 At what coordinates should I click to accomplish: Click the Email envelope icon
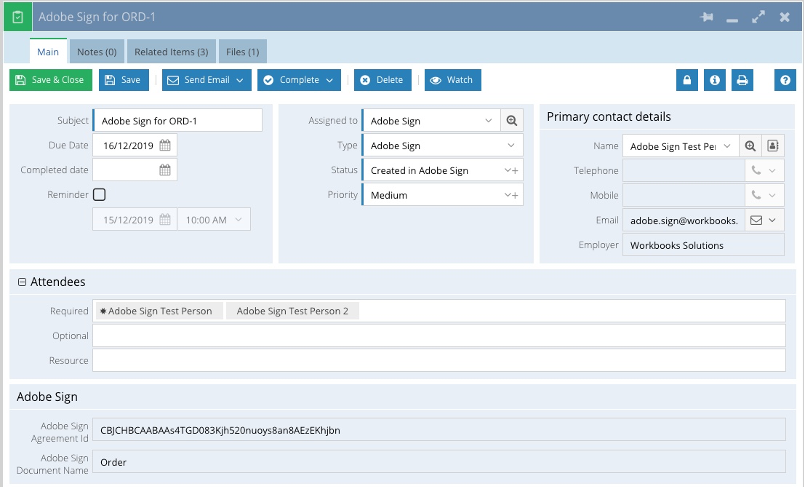tap(756, 220)
